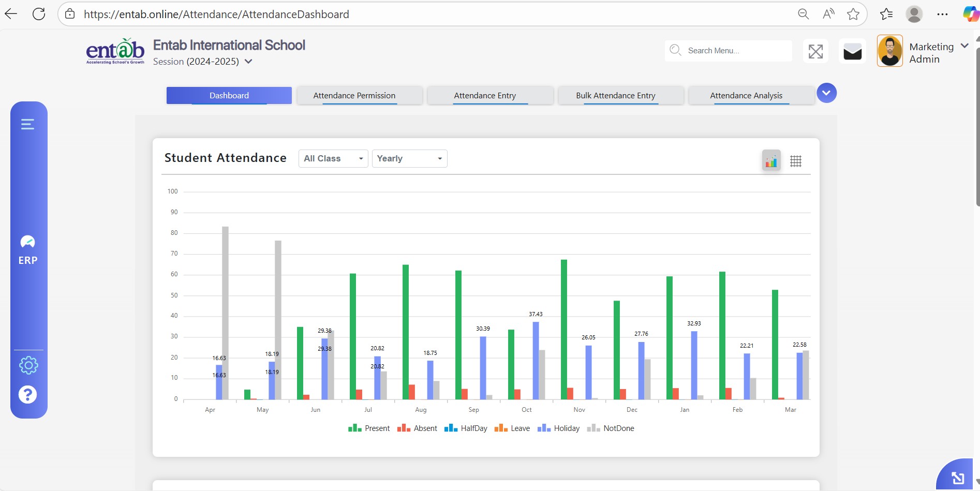Click the help question mark icon
Screen dimensions: 980x491
pyautogui.click(x=28, y=395)
